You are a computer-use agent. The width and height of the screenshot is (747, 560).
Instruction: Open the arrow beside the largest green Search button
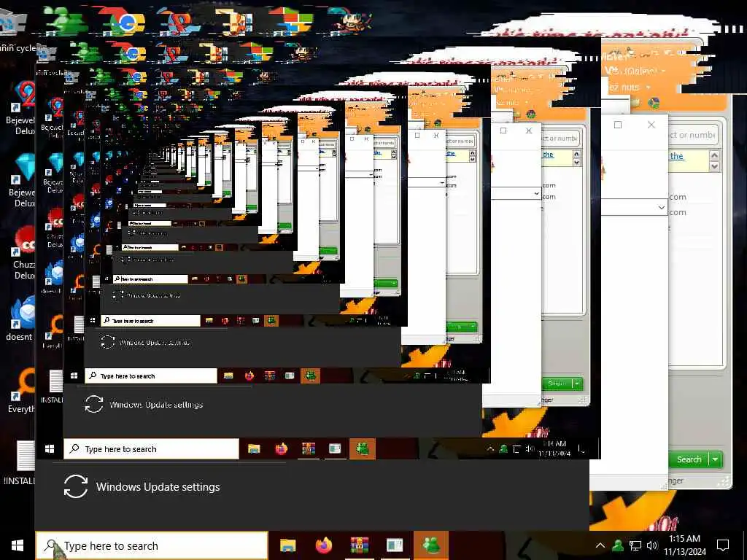tap(716, 459)
